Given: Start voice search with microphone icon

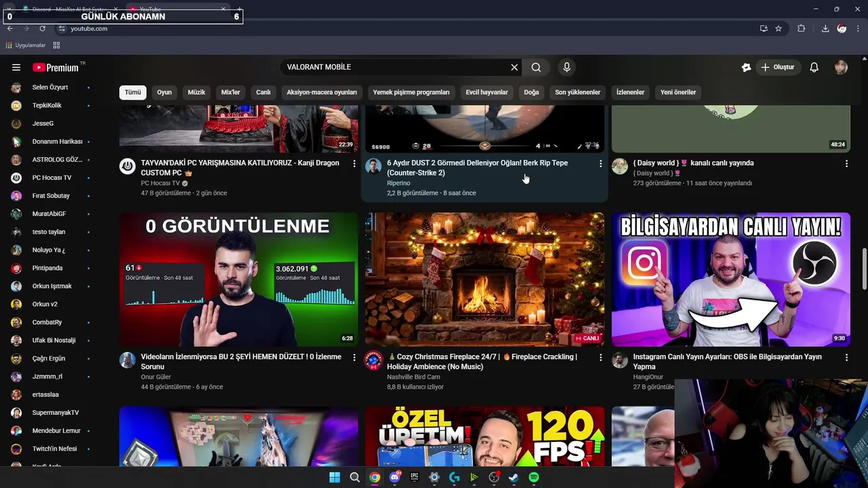Looking at the screenshot, I should (566, 67).
